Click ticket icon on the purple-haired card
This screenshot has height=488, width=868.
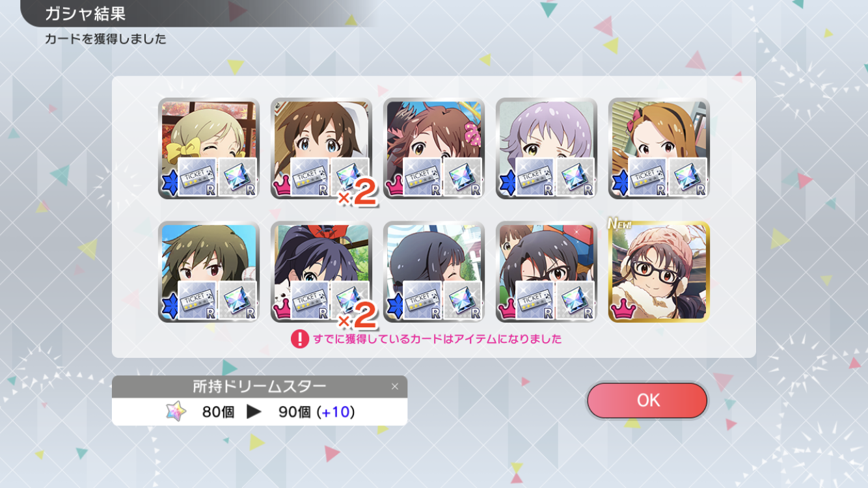pos(535,177)
